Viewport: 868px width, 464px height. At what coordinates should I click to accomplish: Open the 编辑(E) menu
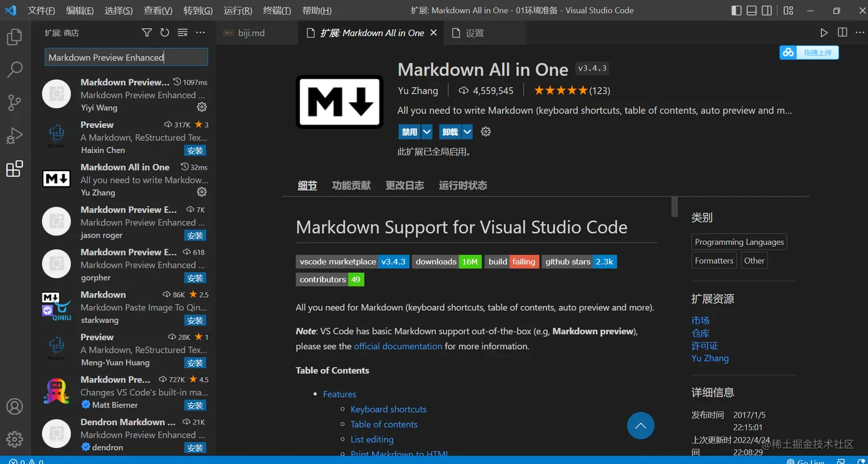click(x=80, y=10)
